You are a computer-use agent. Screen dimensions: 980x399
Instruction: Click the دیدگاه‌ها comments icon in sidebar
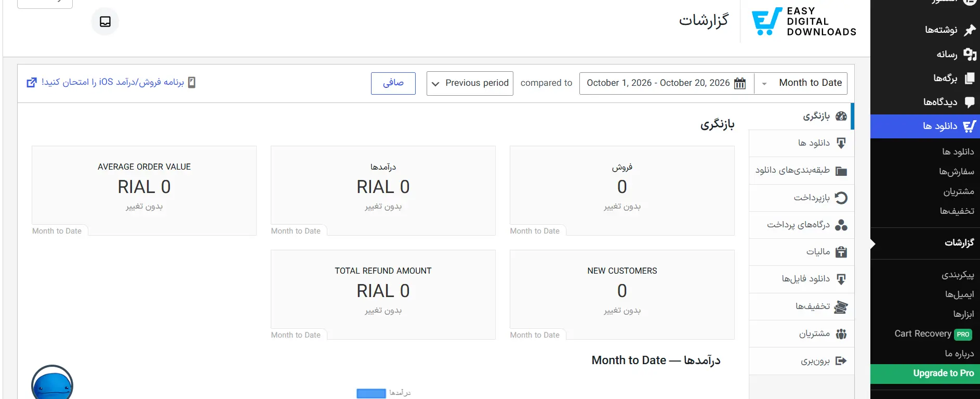[x=970, y=102]
